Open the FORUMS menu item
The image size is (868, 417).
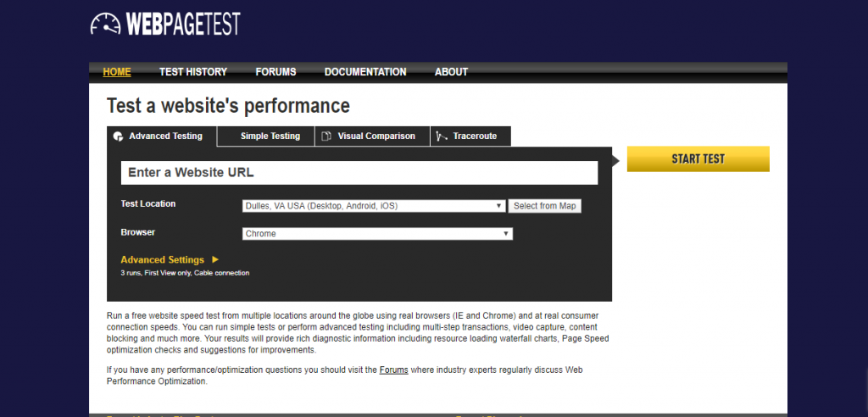(x=275, y=72)
